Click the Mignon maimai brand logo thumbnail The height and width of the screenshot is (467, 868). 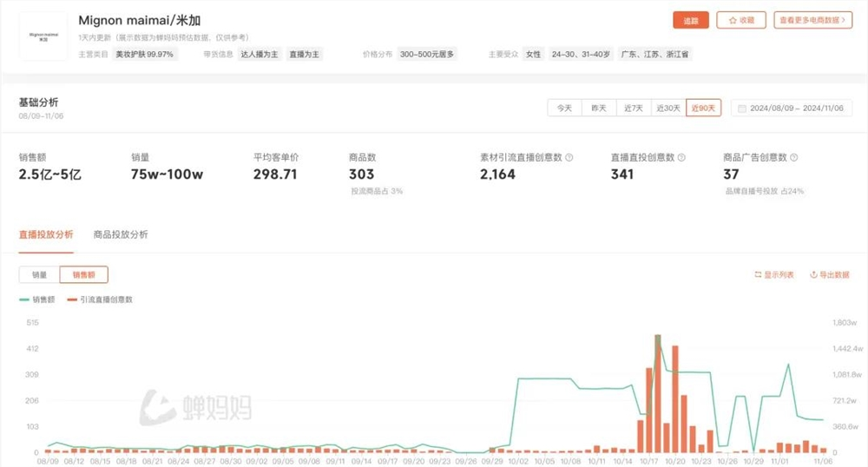[43, 36]
